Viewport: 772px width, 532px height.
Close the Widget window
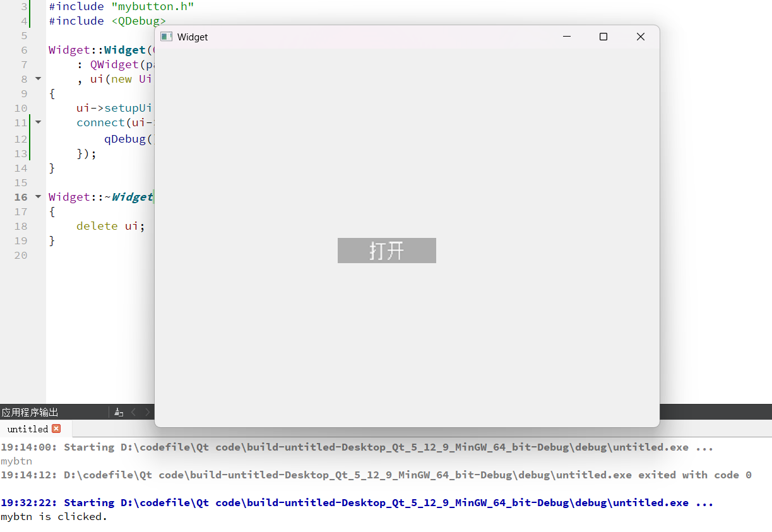tap(641, 37)
